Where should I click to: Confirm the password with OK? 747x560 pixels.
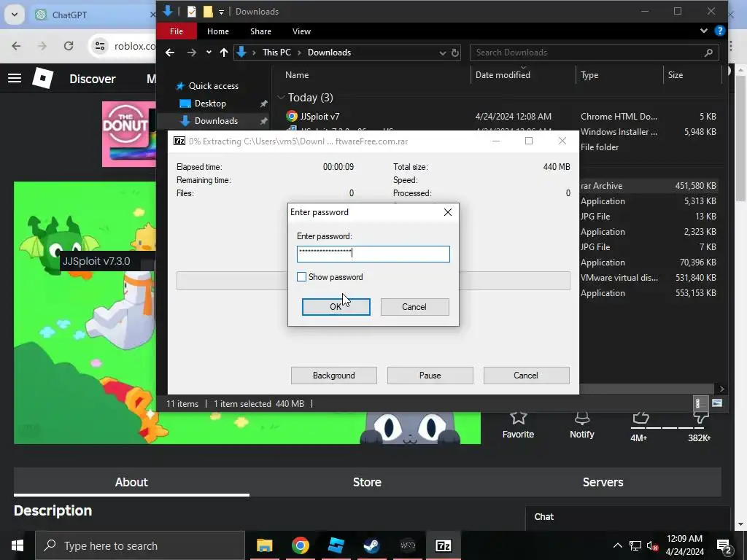336,307
